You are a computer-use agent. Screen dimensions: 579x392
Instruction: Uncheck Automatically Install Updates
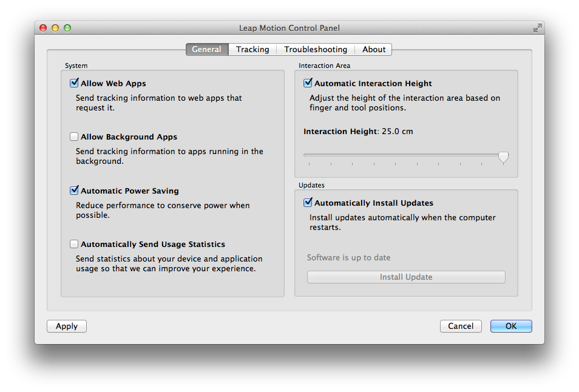click(x=308, y=203)
